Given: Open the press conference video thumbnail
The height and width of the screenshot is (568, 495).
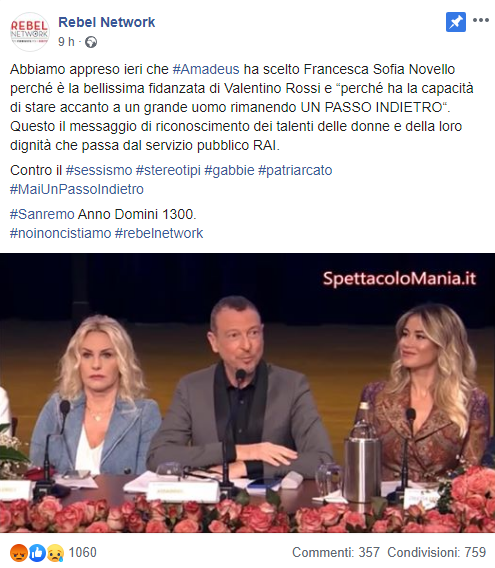Looking at the screenshot, I should (248, 393).
